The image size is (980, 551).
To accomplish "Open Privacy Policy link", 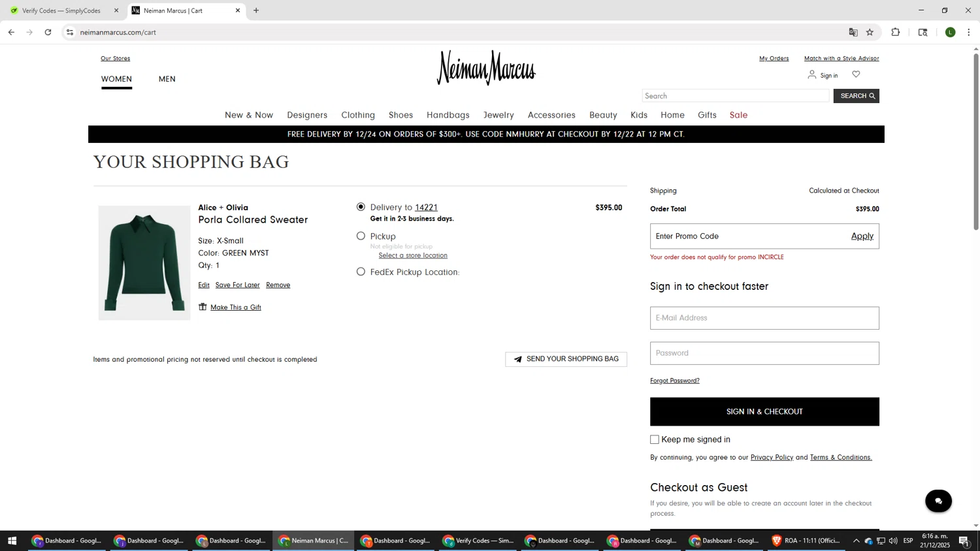I will 772,458.
